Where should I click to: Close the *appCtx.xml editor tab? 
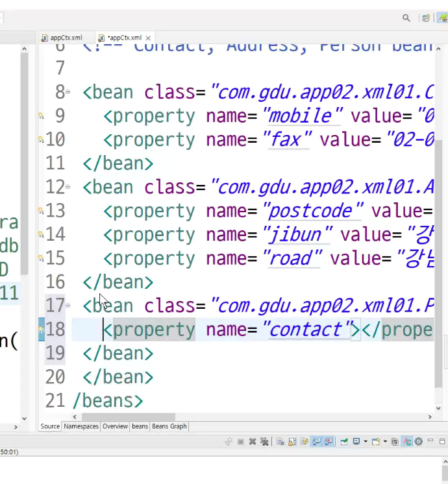point(148,38)
